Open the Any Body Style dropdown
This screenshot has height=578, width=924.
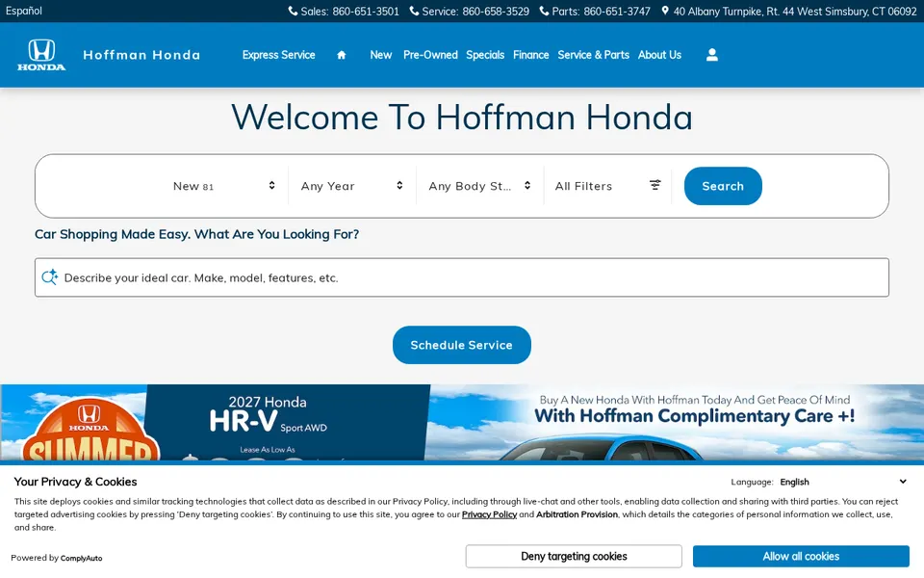point(479,186)
